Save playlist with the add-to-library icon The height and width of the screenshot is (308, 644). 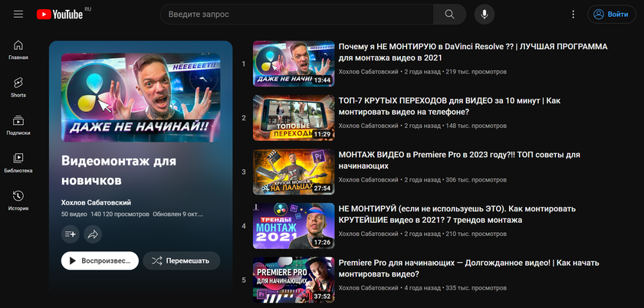coord(71,234)
